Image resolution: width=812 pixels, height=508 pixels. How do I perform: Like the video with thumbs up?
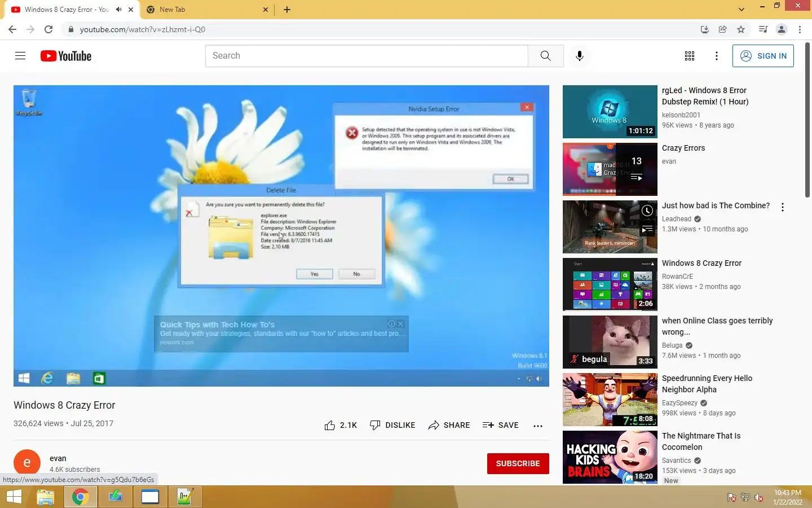coord(341,425)
